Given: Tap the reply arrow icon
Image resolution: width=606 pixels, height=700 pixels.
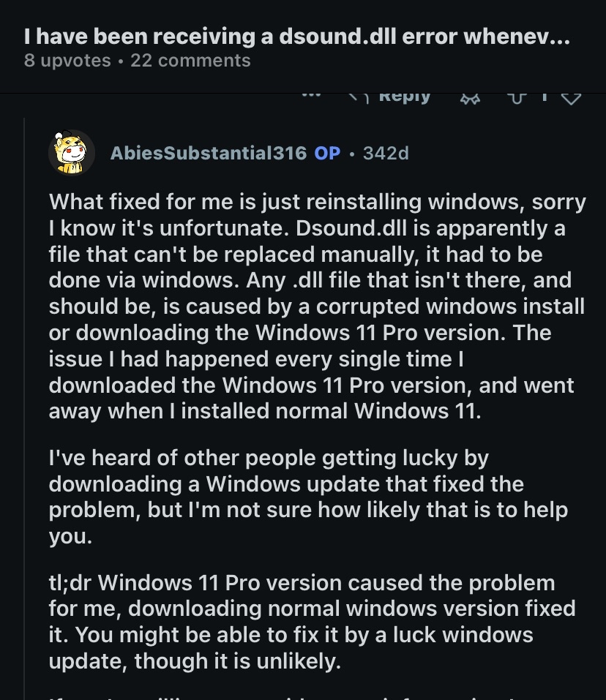Looking at the screenshot, I should [x=356, y=96].
